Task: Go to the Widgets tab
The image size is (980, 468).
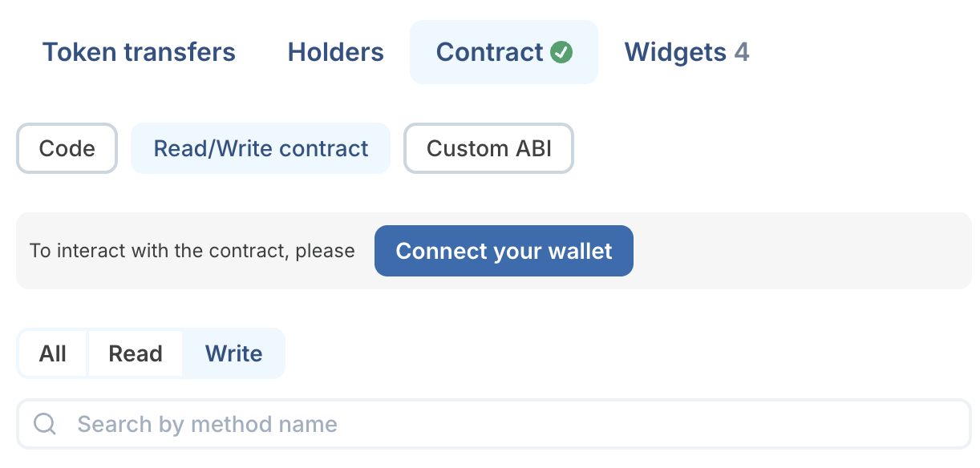Action: pos(686,52)
